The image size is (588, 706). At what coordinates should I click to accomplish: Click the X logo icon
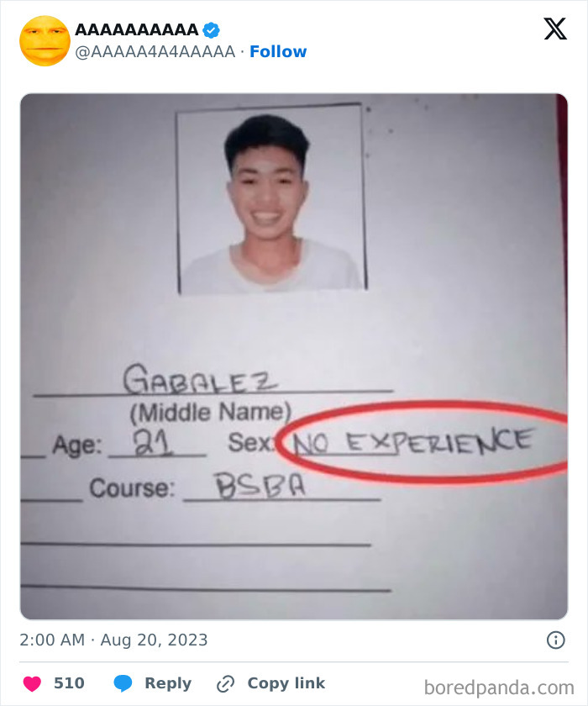555,29
